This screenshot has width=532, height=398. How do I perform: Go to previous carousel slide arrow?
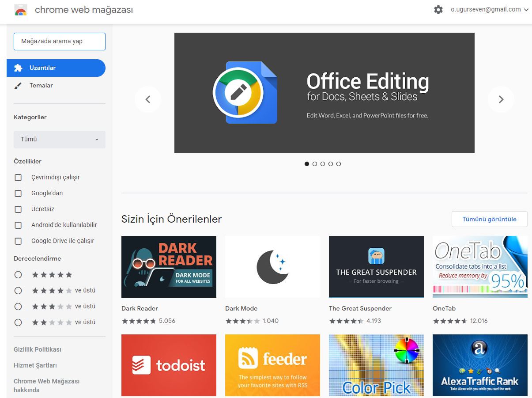148,99
